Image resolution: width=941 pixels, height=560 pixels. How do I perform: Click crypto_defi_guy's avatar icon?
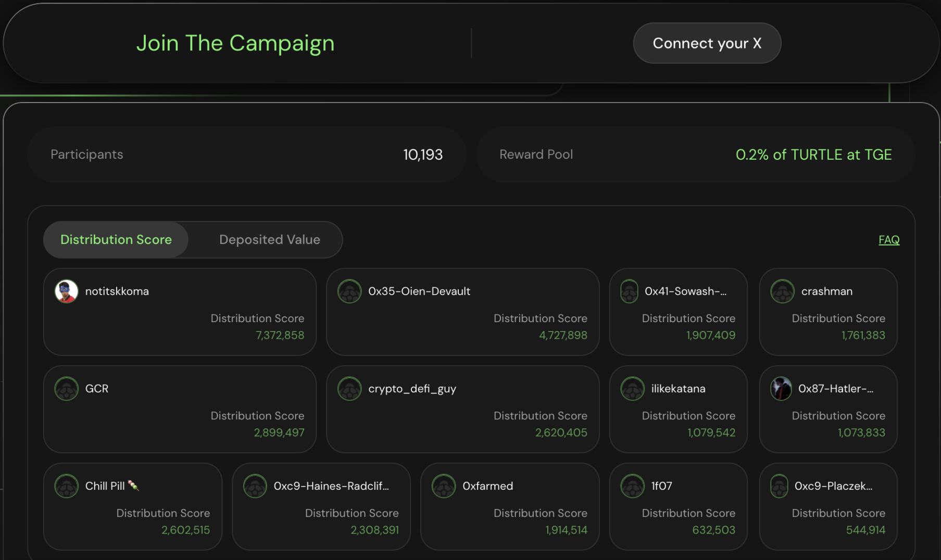point(349,388)
